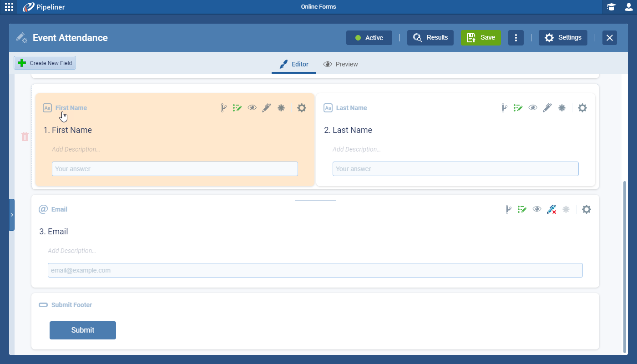Open First Name field gear settings
The image size is (637, 364).
(x=302, y=108)
